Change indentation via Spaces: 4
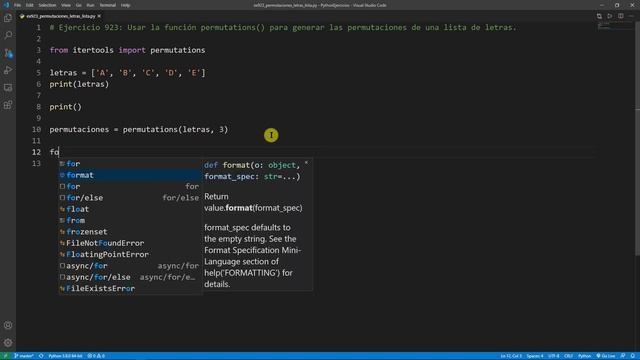Screen dimensions: 640x360 tap(535, 356)
